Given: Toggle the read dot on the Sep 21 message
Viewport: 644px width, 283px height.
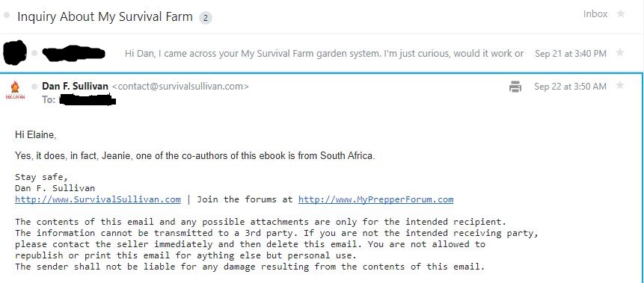Looking at the screenshot, I should (x=34, y=53).
